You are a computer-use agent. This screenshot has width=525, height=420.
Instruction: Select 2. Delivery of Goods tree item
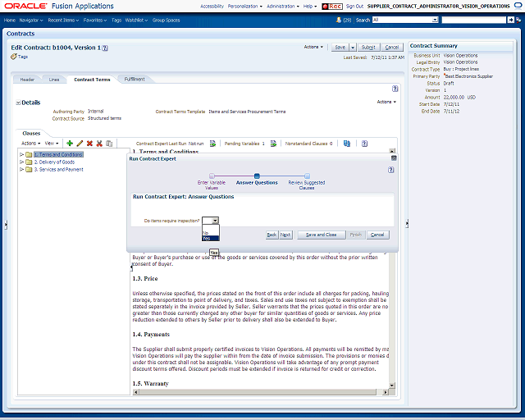54,162
